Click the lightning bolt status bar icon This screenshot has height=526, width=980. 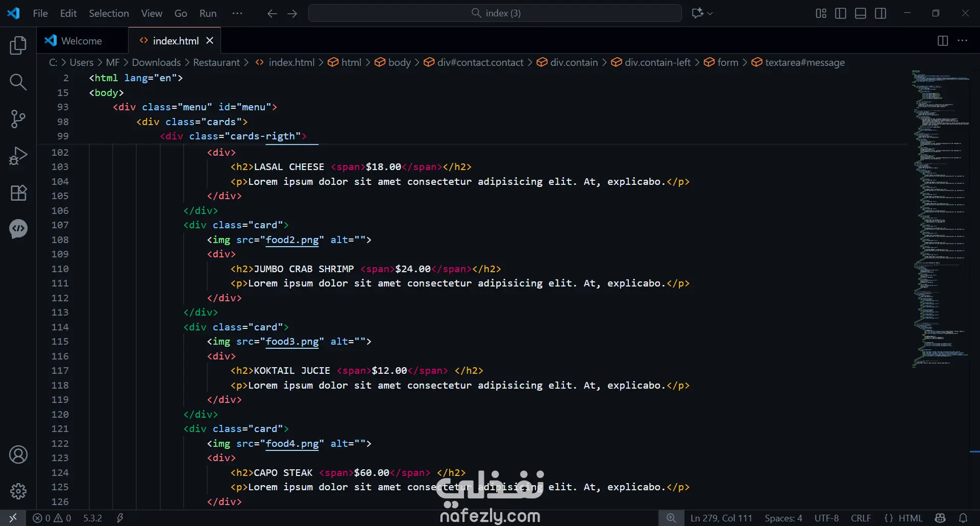click(x=120, y=518)
